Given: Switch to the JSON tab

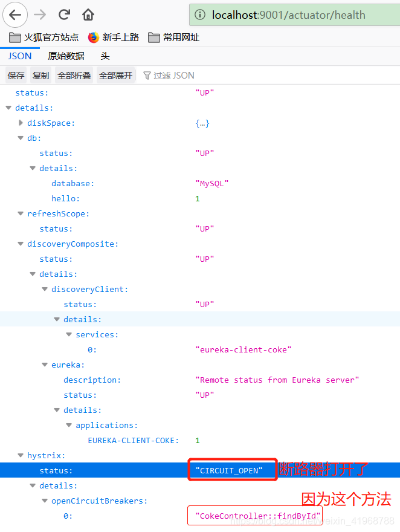Looking at the screenshot, I should 20,56.
